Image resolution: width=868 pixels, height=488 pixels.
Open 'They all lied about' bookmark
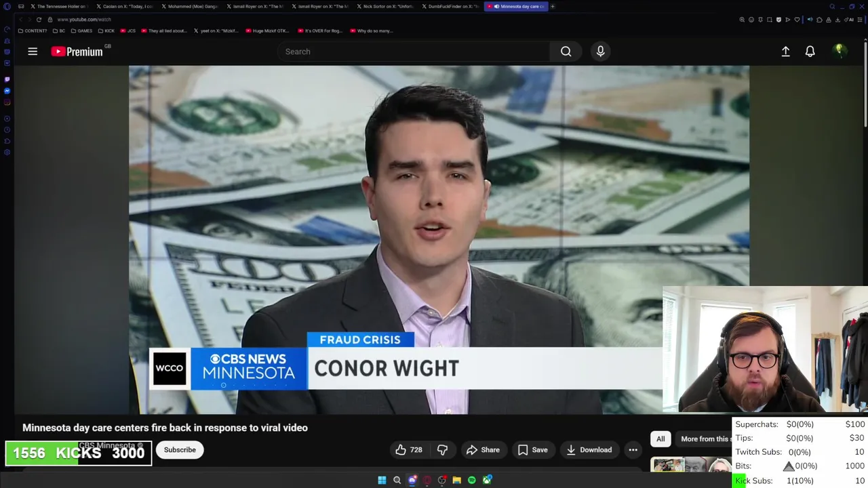pos(164,30)
